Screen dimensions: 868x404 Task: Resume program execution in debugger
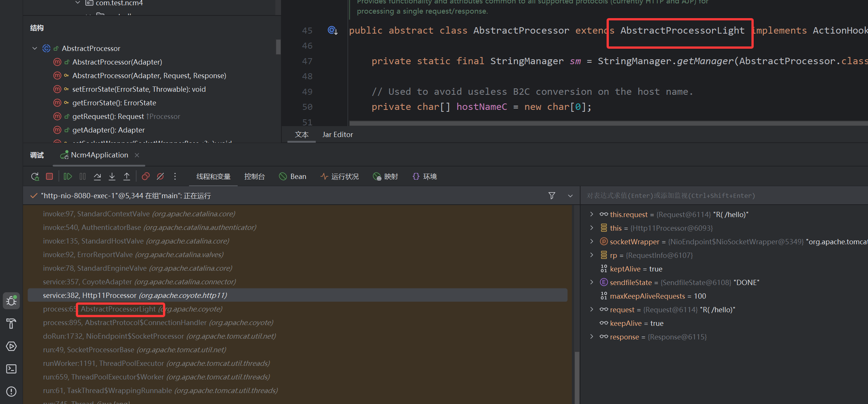(x=68, y=176)
